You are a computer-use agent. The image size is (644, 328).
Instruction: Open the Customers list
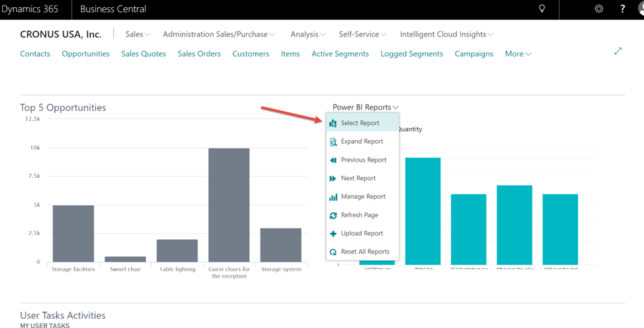[251, 54]
